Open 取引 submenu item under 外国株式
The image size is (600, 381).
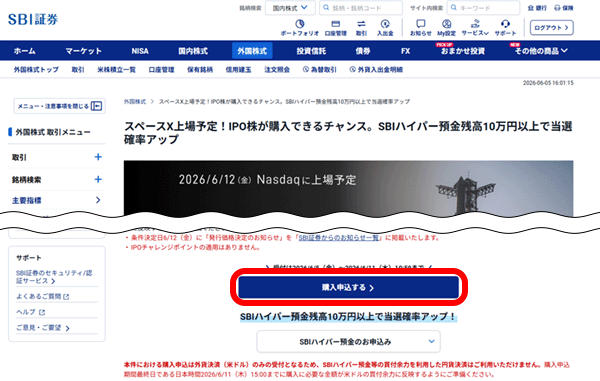[x=78, y=70]
